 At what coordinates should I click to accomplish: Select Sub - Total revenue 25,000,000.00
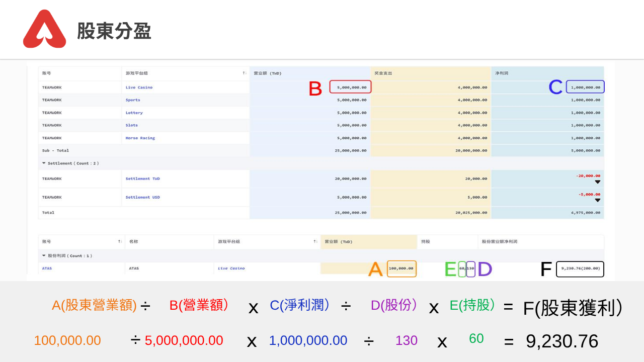point(351,150)
